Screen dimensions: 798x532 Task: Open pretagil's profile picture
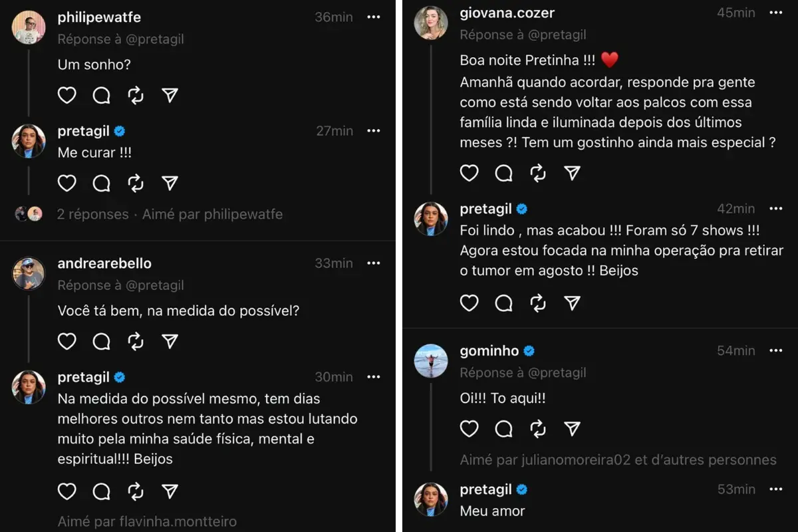pyautogui.click(x=28, y=141)
